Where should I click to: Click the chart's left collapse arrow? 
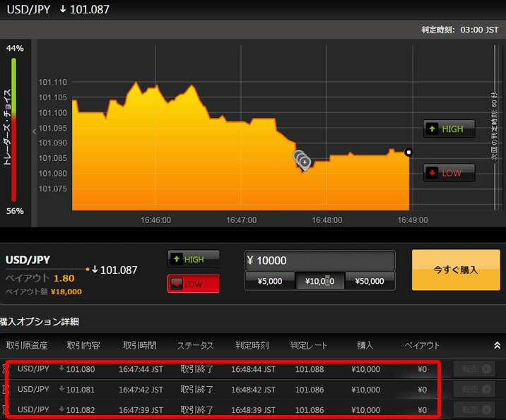(34, 131)
